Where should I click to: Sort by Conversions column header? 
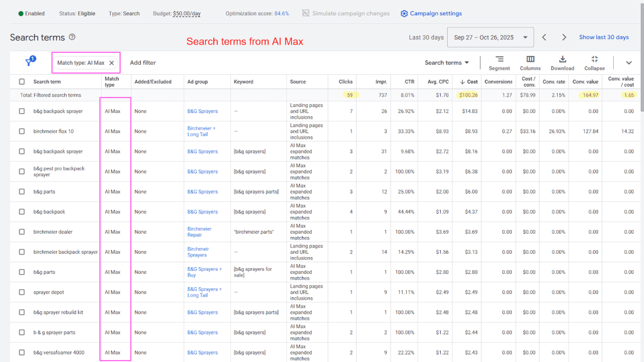[x=498, y=82]
